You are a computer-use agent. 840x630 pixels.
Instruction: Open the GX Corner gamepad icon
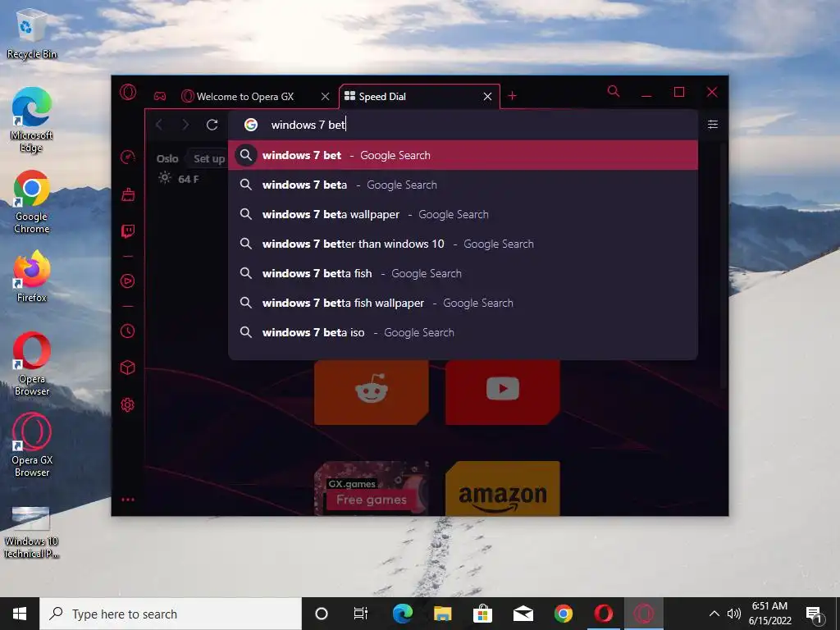pyautogui.click(x=160, y=97)
